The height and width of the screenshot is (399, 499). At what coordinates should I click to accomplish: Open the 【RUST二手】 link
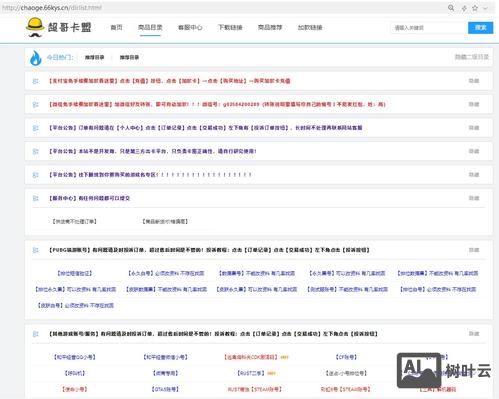[x=251, y=373]
